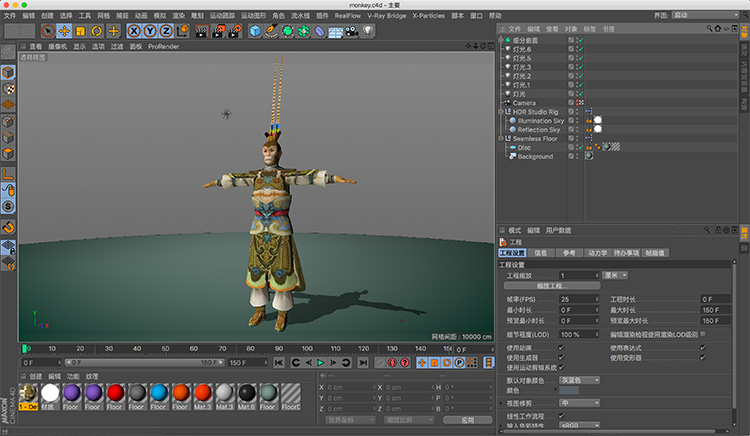Open the 灰蓝色 default color dropdown

(580, 380)
